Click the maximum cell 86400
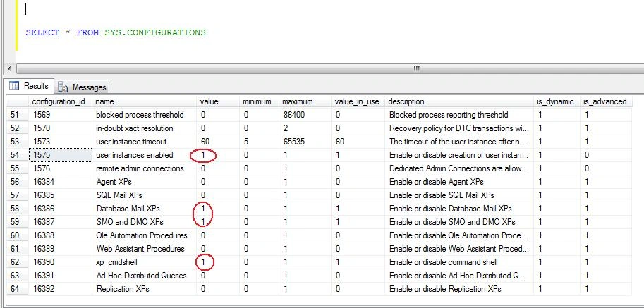Screen dimensions: 644x308 click(305, 115)
